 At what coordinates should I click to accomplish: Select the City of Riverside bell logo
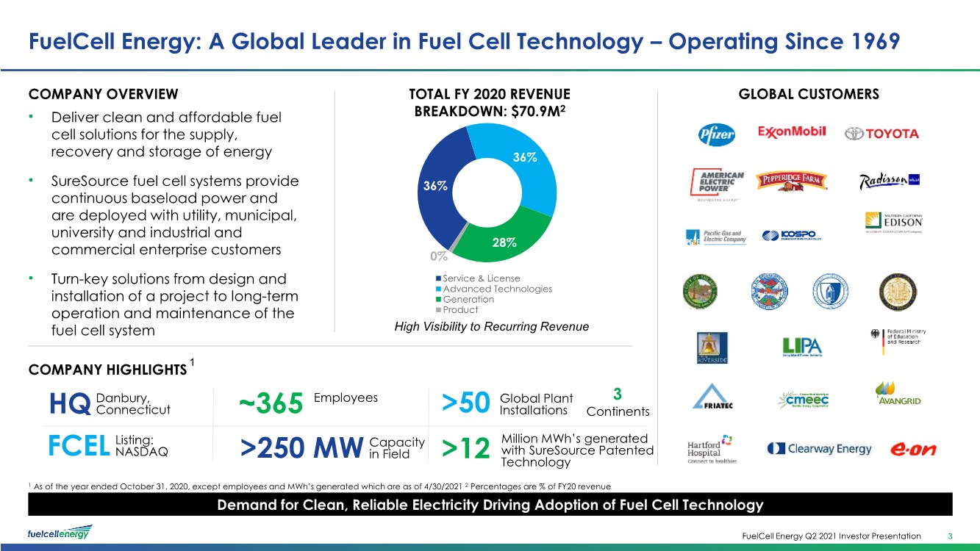712,347
